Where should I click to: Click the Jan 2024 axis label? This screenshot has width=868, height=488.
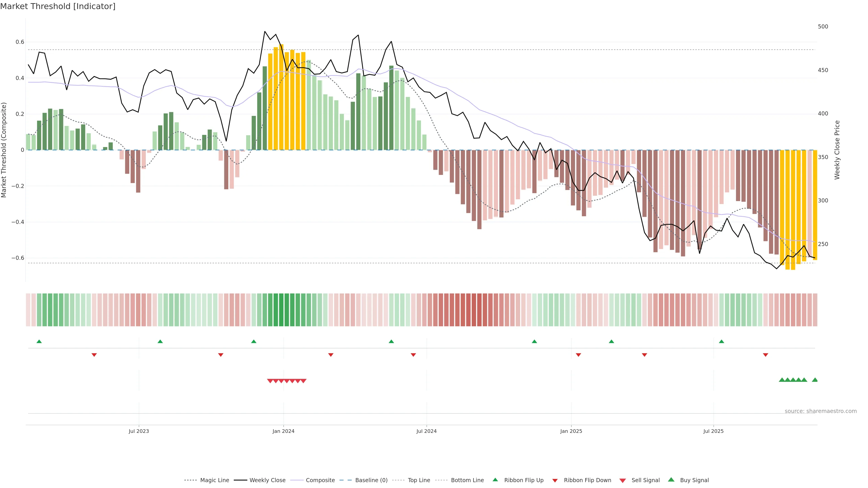click(x=283, y=431)
